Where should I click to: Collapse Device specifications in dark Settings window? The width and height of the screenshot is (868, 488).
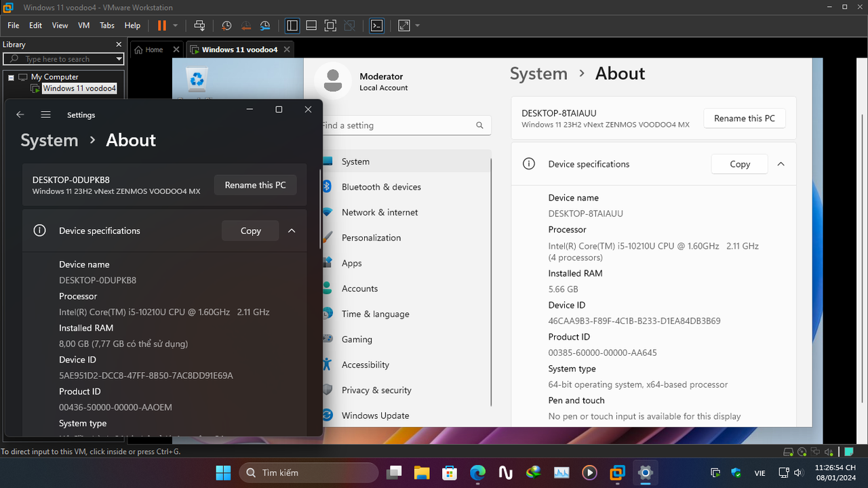pyautogui.click(x=292, y=230)
